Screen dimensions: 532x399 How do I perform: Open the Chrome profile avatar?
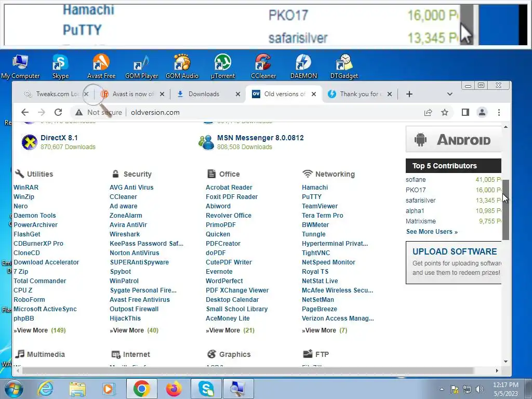tap(482, 112)
